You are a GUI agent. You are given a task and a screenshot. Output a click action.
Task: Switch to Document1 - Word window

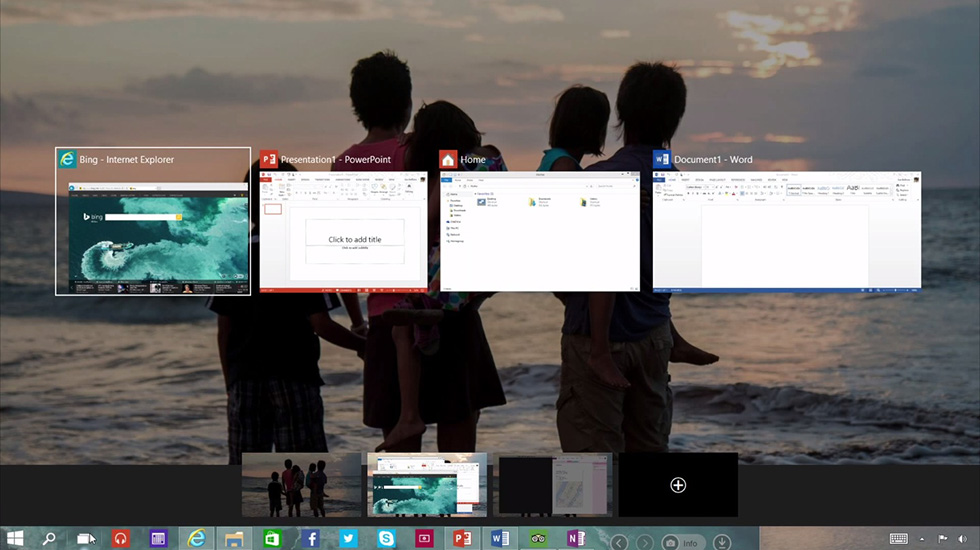pyautogui.click(x=786, y=231)
